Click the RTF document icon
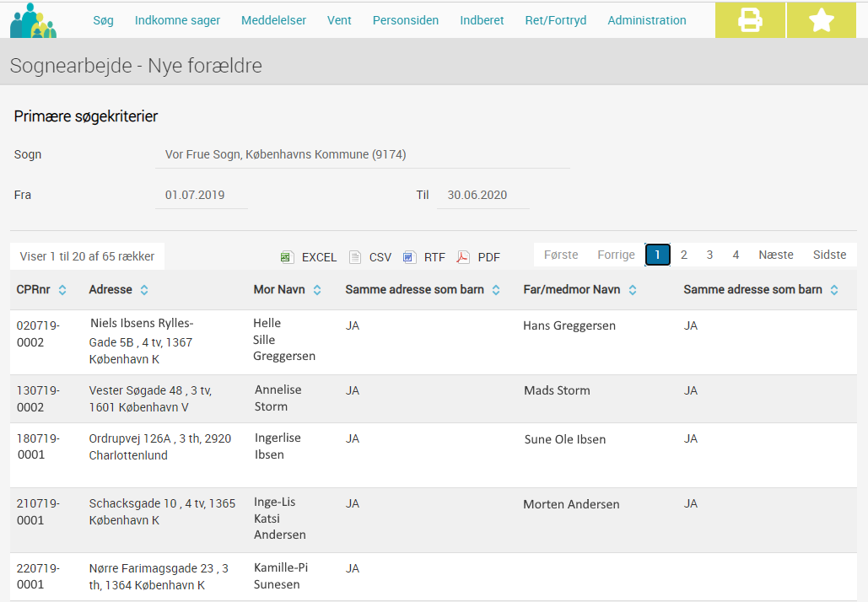This screenshot has height=602, width=868. click(x=410, y=257)
